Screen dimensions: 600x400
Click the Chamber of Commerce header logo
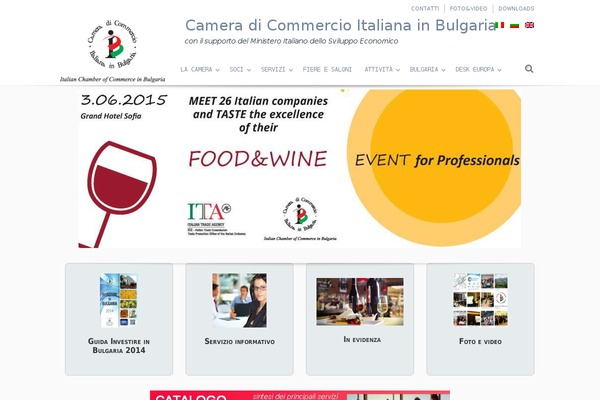112,51
